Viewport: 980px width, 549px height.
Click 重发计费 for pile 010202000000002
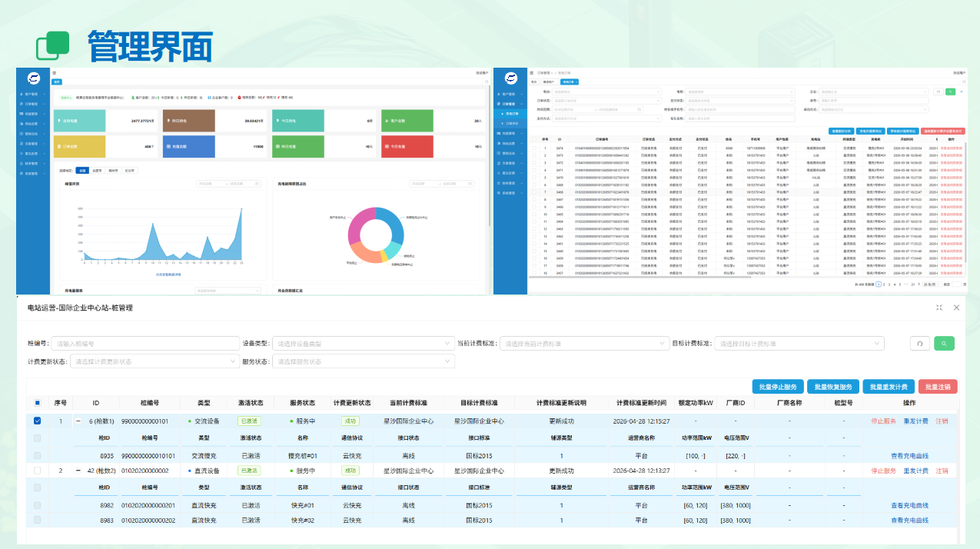(x=915, y=471)
